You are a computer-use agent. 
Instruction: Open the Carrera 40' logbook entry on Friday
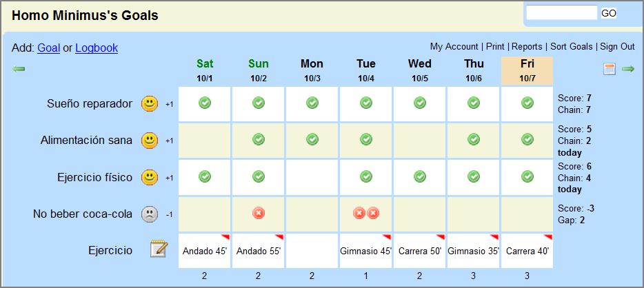tap(527, 251)
